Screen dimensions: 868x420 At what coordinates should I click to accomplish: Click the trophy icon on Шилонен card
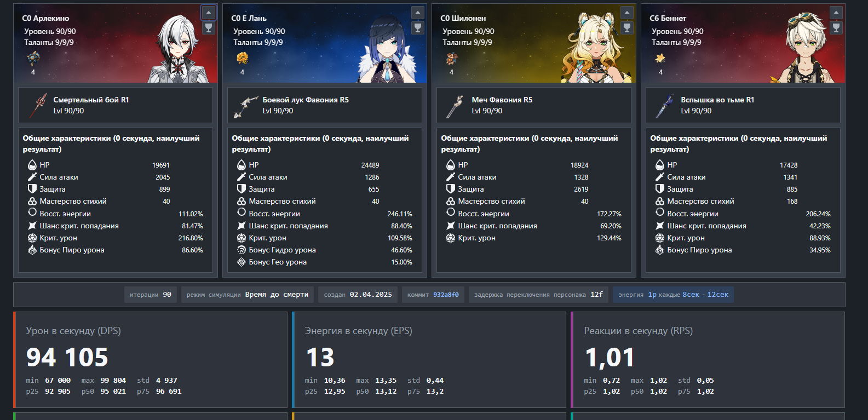coord(627,27)
